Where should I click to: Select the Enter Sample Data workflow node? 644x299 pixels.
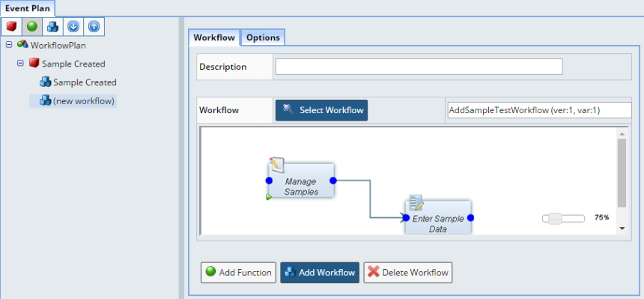pos(438,218)
